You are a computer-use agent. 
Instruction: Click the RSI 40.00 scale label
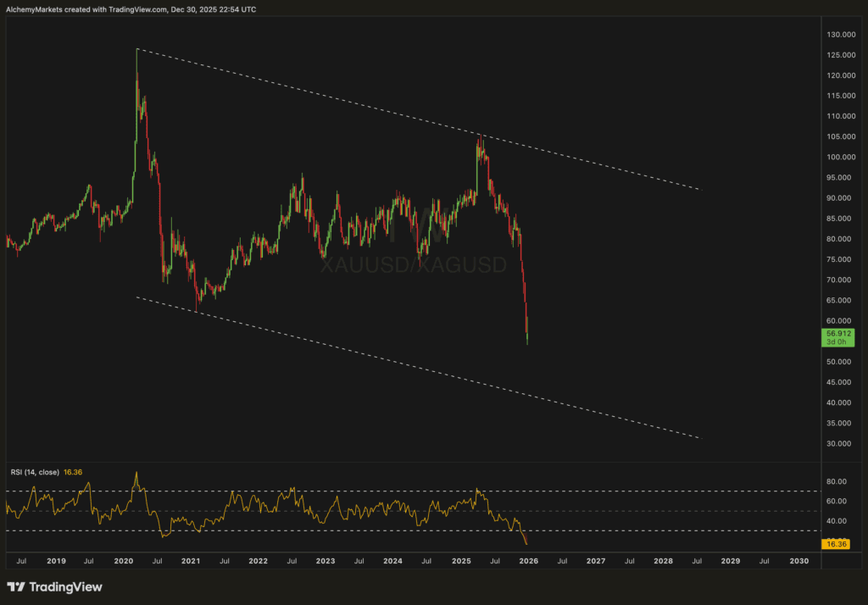coord(837,521)
